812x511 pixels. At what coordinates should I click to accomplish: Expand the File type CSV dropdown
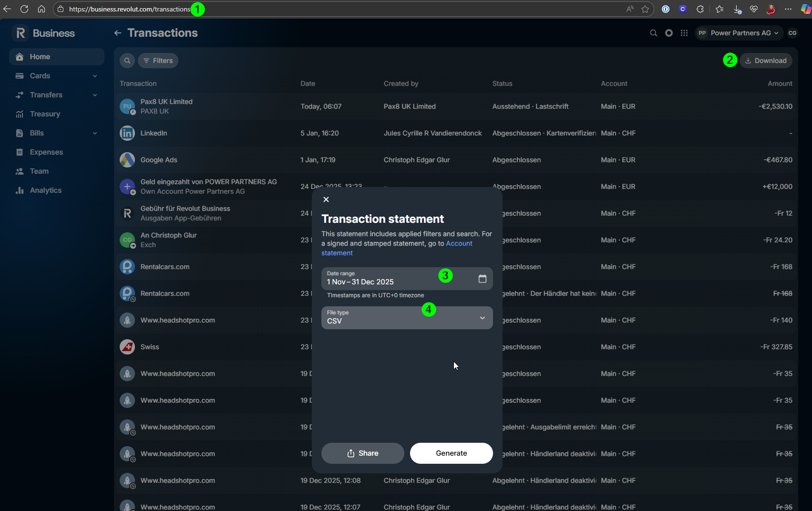click(407, 318)
